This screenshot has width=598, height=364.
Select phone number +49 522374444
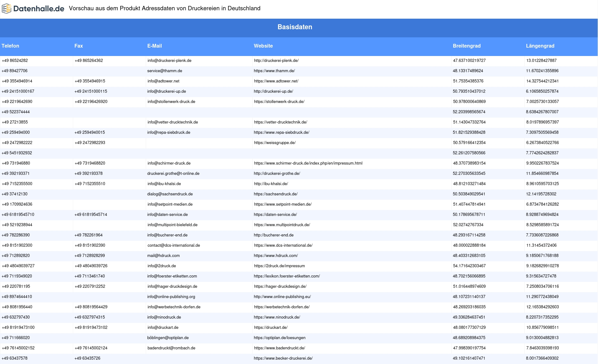[x=16, y=112]
